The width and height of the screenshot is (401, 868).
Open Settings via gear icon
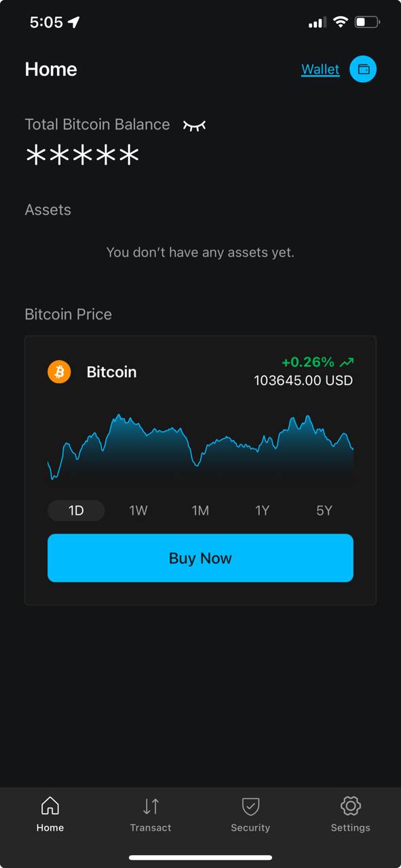click(350, 806)
